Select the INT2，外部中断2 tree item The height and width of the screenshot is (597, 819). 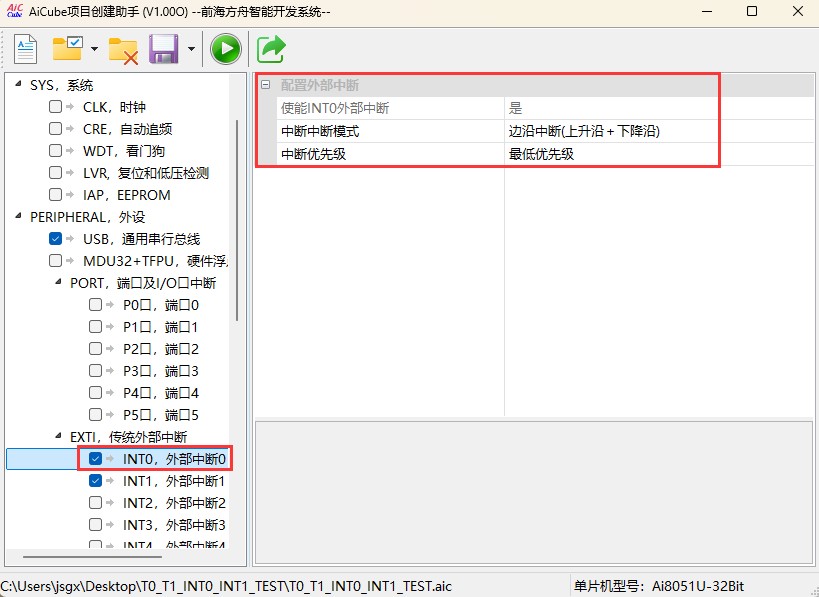(174, 503)
